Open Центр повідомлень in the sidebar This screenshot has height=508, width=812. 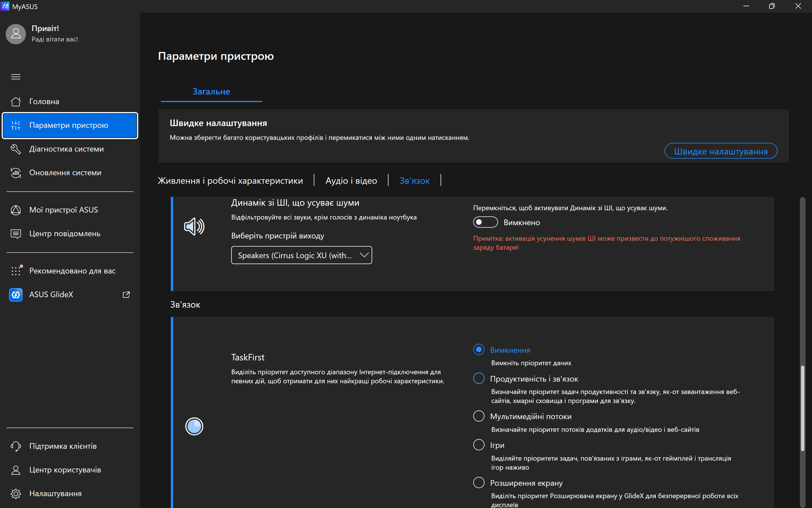pyautogui.click(x=70, y=234)
